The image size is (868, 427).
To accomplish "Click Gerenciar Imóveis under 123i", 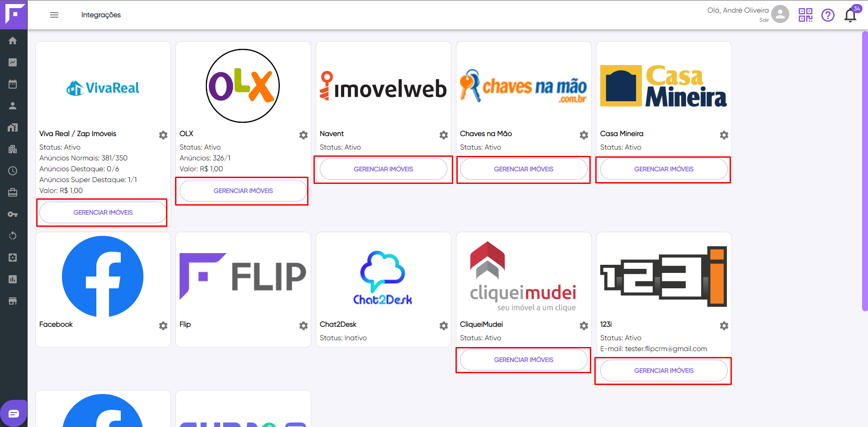I will pos(664,371).
